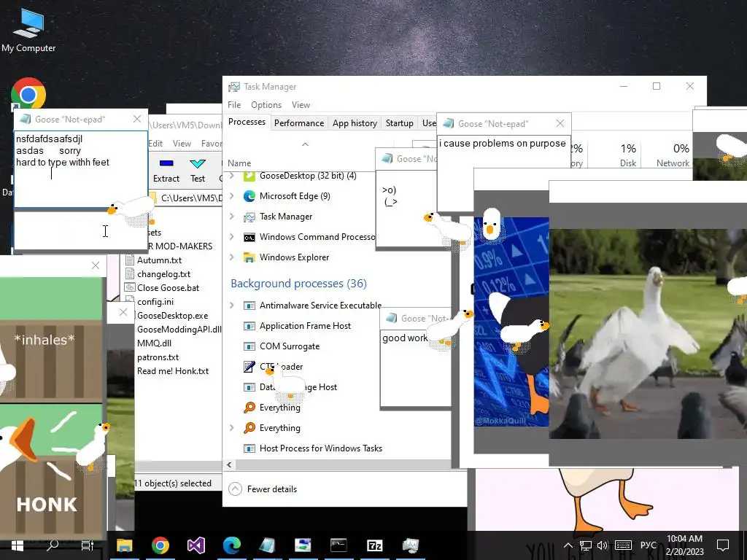Select changelog.txt in the file list
The width and height of the screenshot is (747, 560).
click(x=163, y=274)
